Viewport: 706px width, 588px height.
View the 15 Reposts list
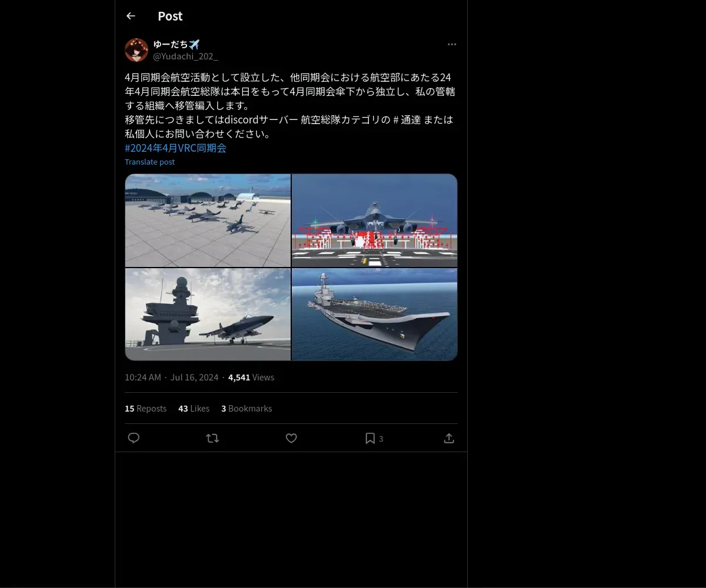[145, 408]
